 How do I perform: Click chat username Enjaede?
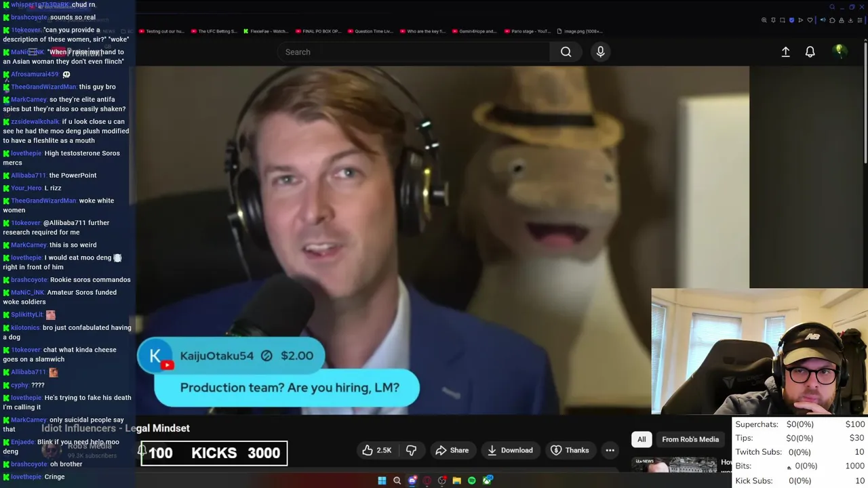click(x=22, y=442)
